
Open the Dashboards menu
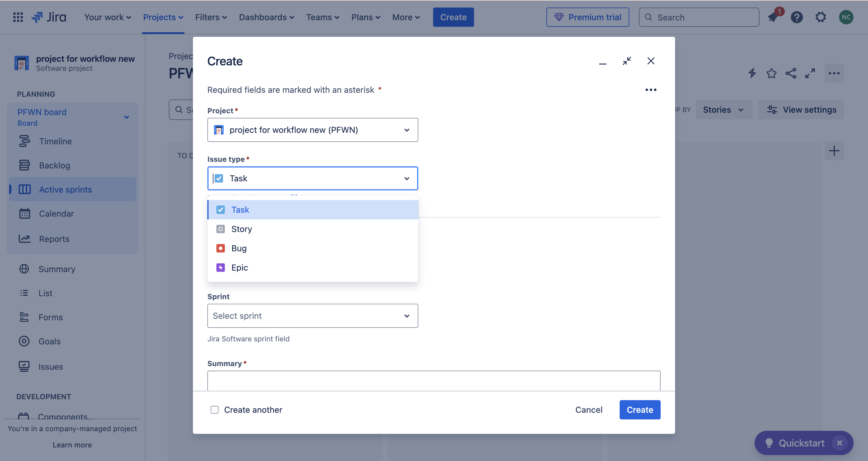coord(266,17)
